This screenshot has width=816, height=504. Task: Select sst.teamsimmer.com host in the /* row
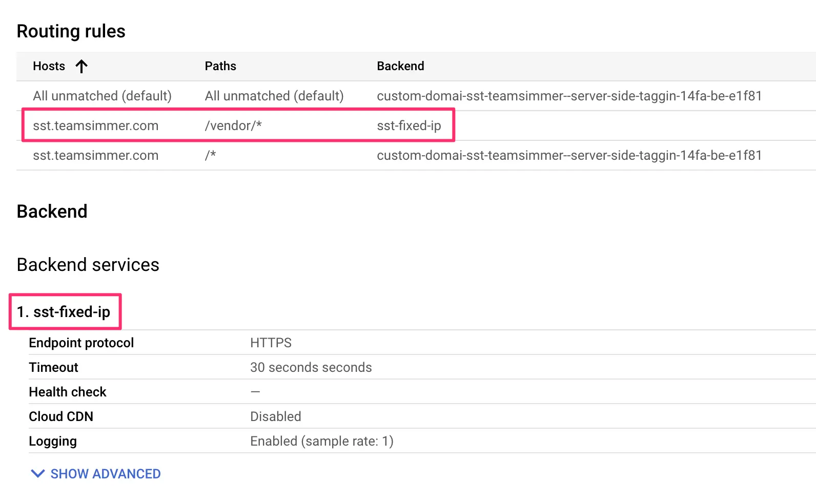click(95, 155)
